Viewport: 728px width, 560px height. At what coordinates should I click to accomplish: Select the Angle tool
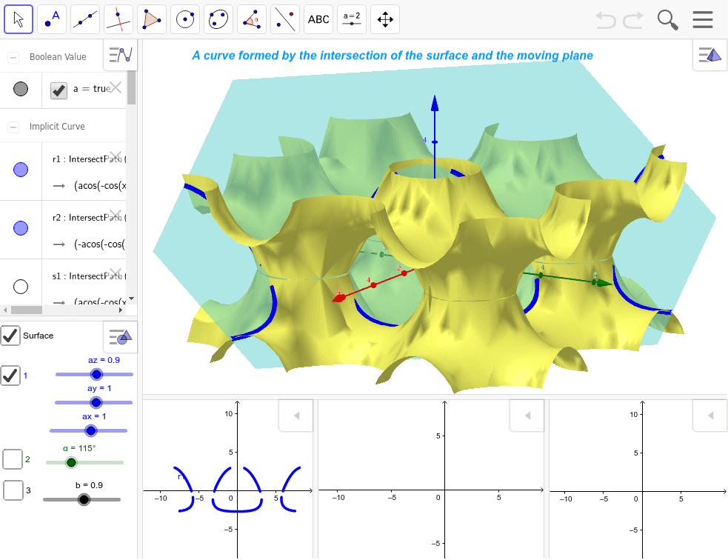(x=251, y=19)
